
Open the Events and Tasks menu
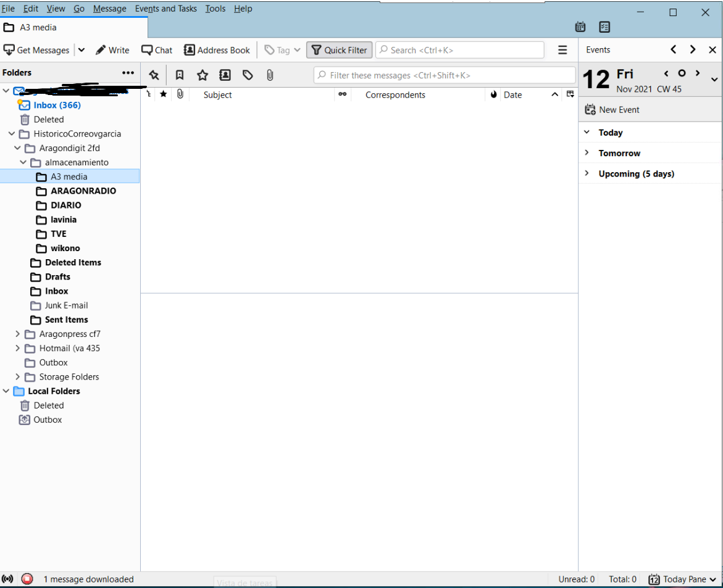pos(165,9)
